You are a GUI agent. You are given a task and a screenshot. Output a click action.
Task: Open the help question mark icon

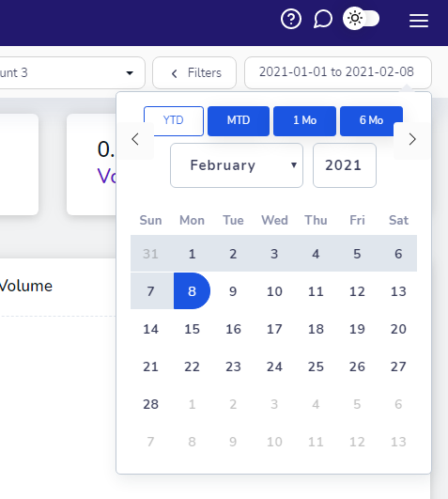click(x=291, y=19)
